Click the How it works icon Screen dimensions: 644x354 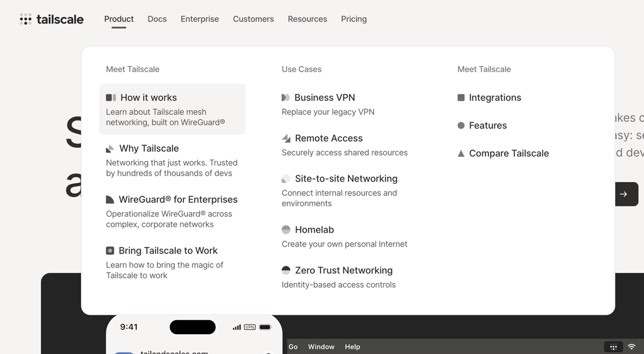point(110,97)
